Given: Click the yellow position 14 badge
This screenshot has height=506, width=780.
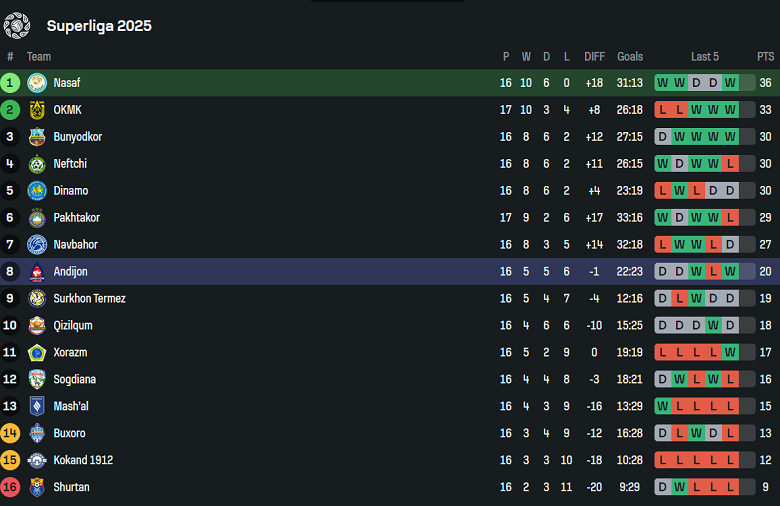Looking at the screenshot, I should (x=11, y=434).
